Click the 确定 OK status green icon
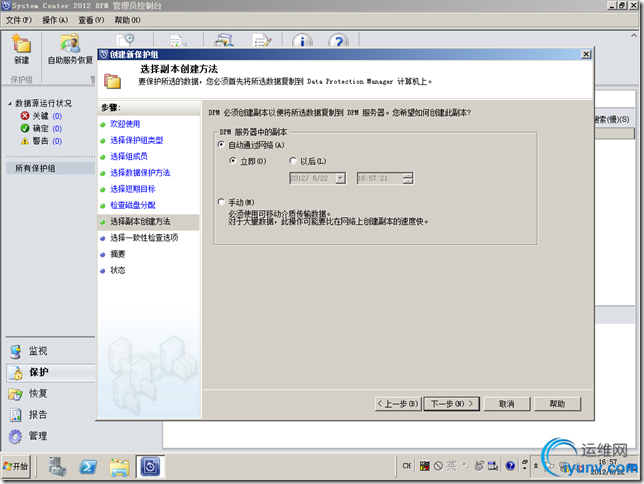This screenshot has height=484, width=644. tap(25, 128)
